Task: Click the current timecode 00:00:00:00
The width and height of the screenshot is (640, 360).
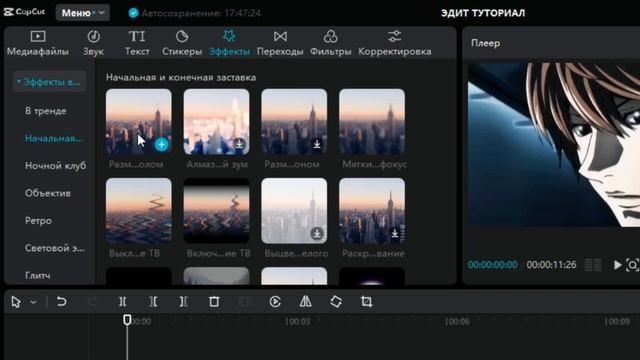Action: 493,264
